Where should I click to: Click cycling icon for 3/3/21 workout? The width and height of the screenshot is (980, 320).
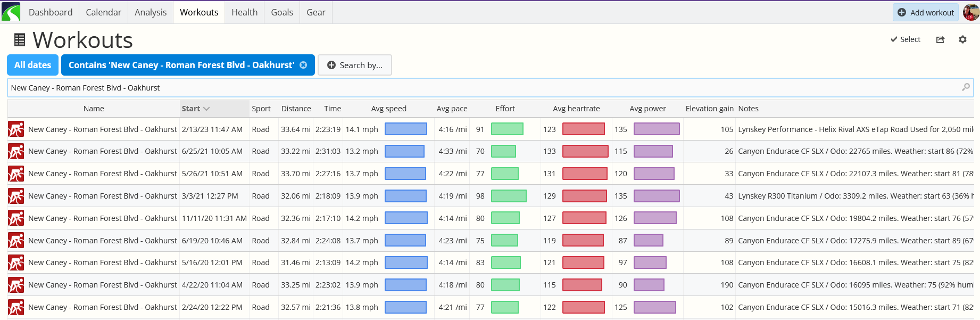click(16, 196)
